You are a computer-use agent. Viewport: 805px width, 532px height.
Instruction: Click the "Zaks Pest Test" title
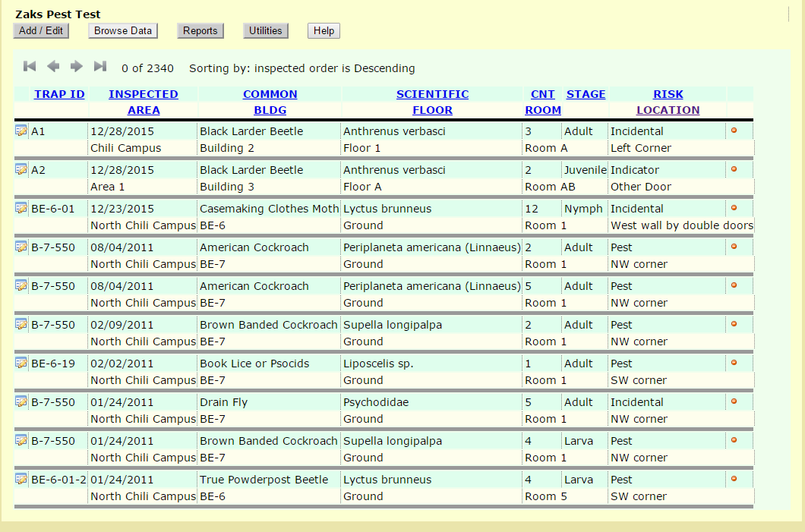58,14
